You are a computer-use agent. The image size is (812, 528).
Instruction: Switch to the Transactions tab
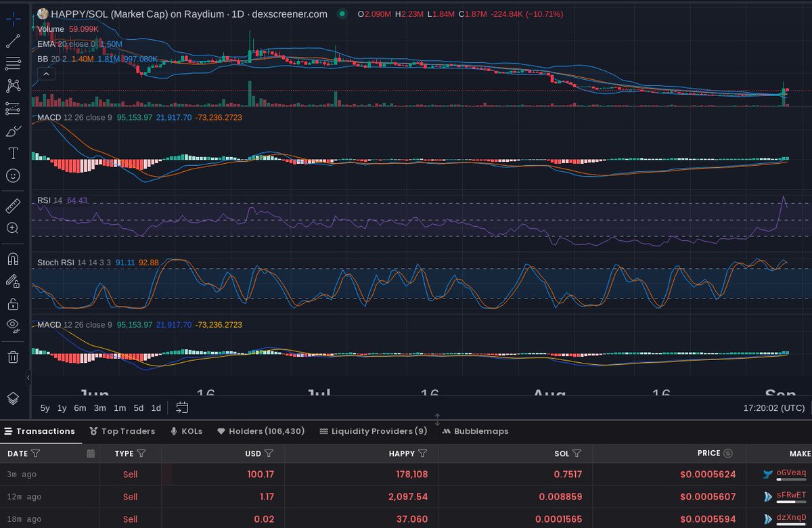[x=40, y=431]
